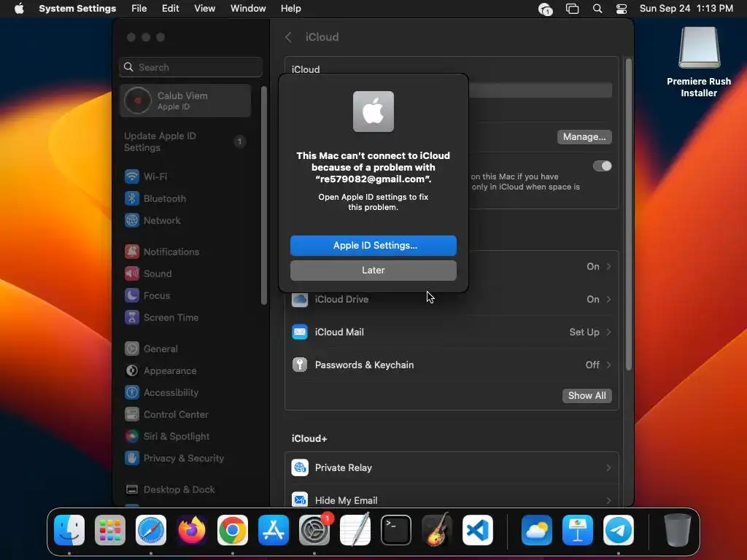Expand the Hide My Email chevron

[x=609, y=500]
